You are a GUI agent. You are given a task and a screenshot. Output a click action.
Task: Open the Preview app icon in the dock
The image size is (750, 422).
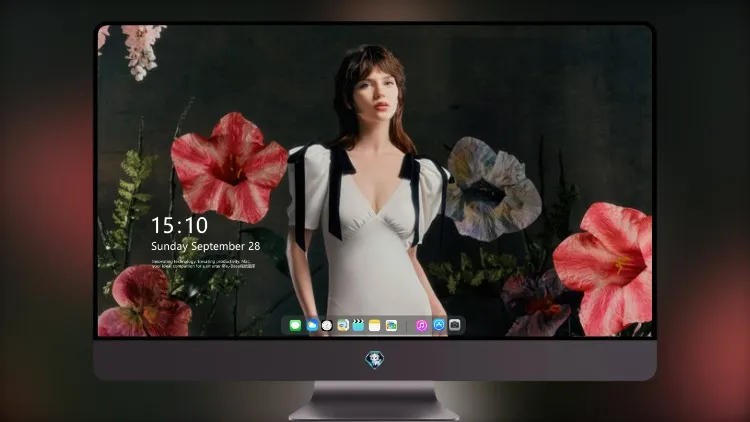pos(342,325)
